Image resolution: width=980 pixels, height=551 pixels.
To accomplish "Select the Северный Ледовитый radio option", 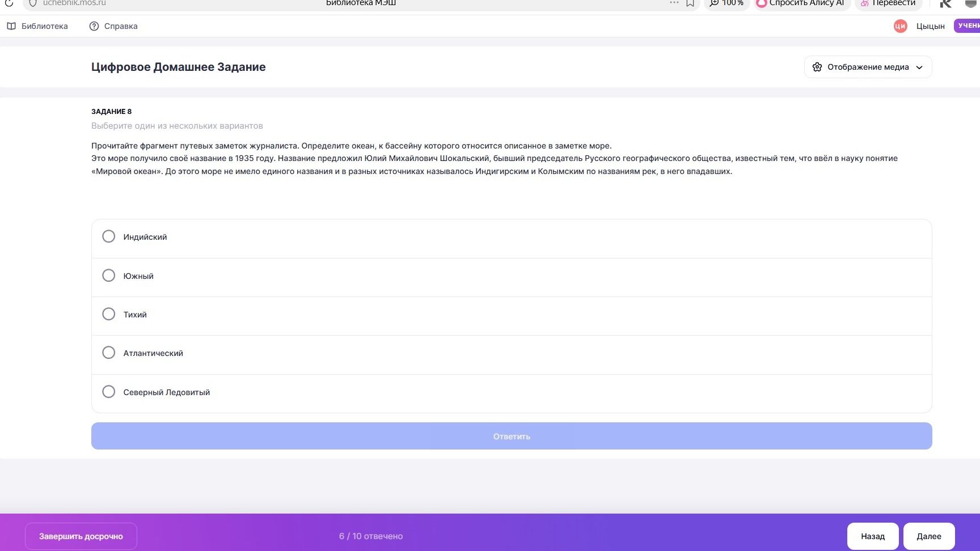I will 108,392.
